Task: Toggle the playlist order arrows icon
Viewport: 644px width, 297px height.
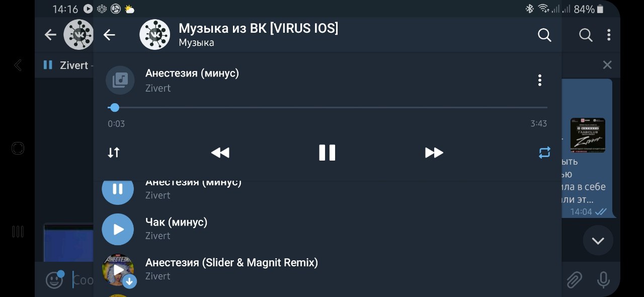Action: click(x=114, y=153)
